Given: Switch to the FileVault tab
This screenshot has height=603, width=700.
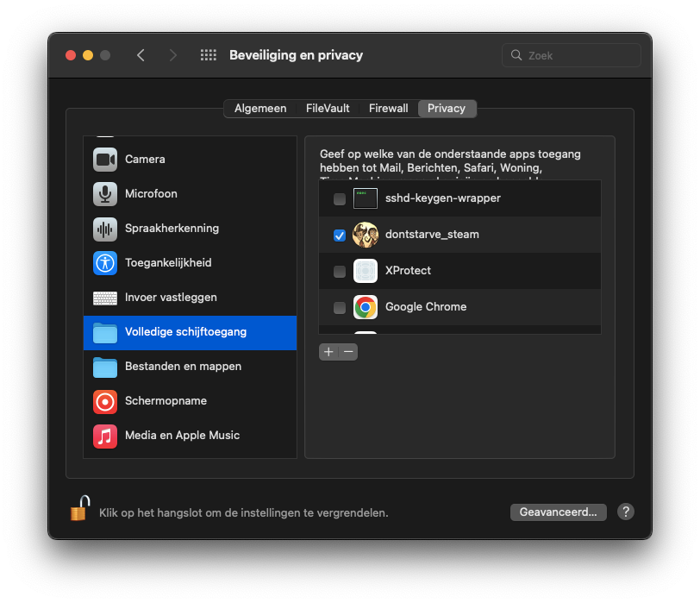Looking at the screenshot, I should coord(328,109).
